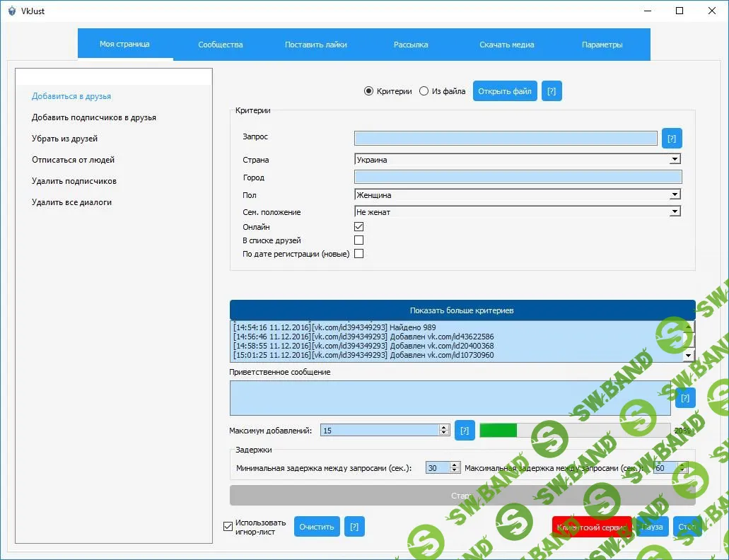
Task: Select the Из файла radio button
Action: tap(423, 91)
